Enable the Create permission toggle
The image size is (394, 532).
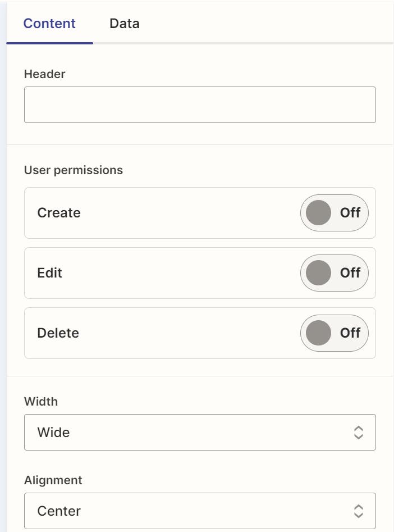tap(334, 213)
